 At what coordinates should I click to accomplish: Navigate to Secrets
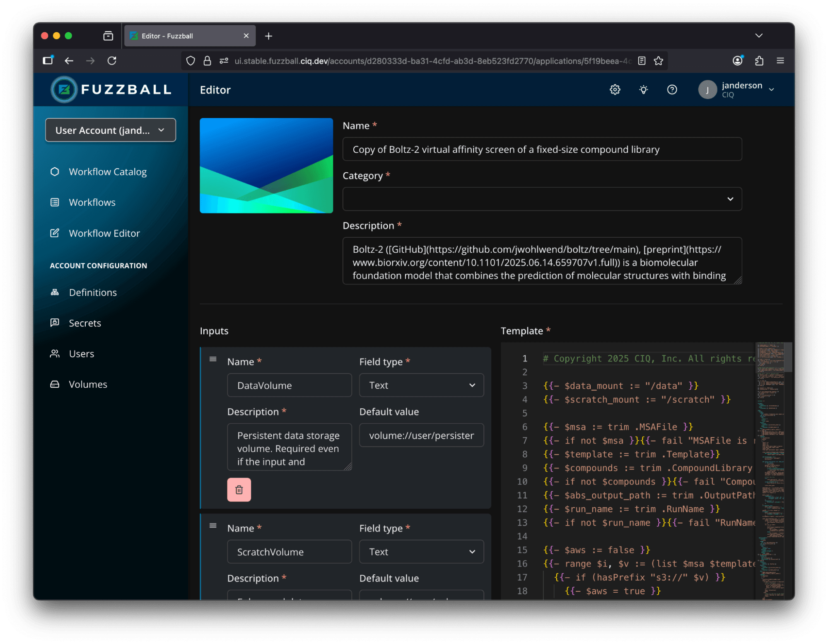(x=85, y=323)
